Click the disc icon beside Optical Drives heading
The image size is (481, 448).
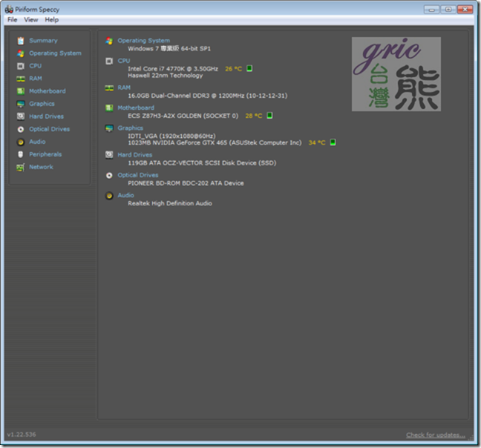point(109,175)
